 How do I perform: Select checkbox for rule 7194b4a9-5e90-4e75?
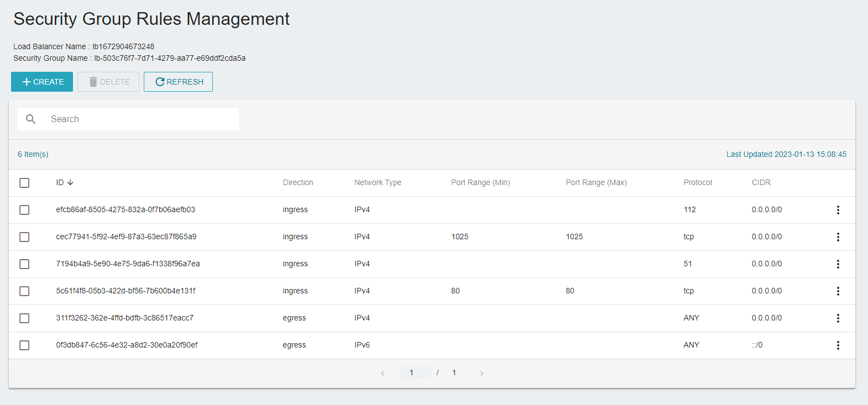(x=24, y=264)
